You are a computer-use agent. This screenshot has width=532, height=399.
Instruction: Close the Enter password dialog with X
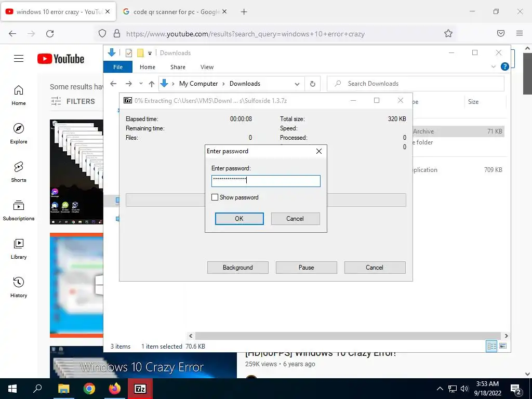(x=319, y=151)
